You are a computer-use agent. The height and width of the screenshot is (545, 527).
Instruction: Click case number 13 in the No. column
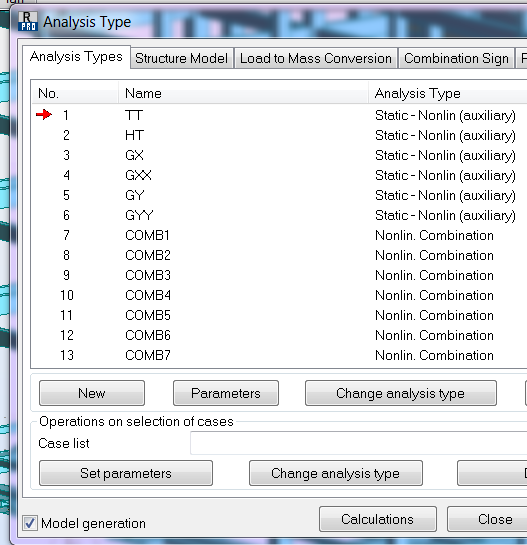67,355
